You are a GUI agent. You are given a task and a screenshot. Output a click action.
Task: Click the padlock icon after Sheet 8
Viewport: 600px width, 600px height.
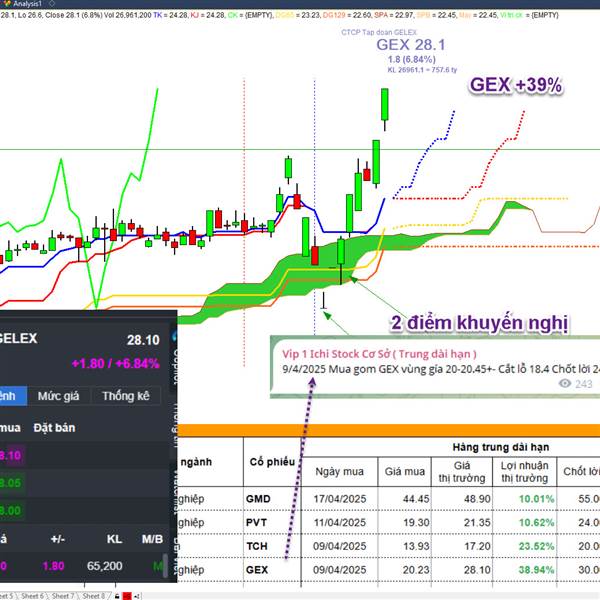coord(117,596)
